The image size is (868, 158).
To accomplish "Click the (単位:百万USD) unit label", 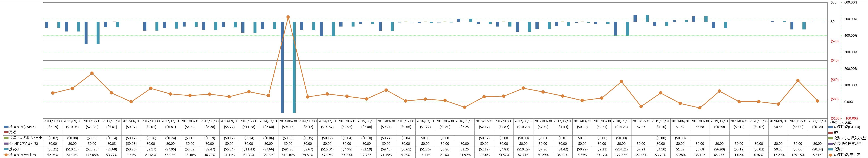I will coord(841,123).
